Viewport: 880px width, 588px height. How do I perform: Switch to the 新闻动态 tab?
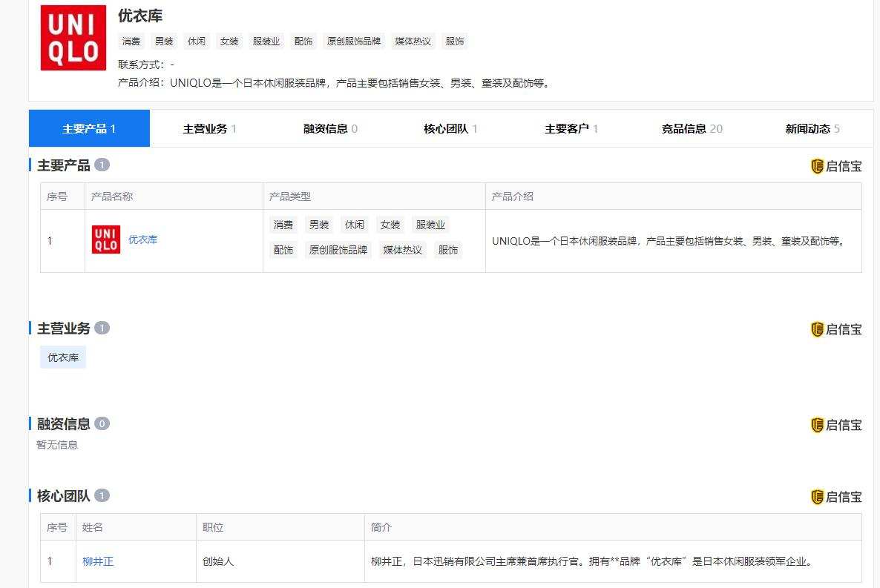click(812, 128)
